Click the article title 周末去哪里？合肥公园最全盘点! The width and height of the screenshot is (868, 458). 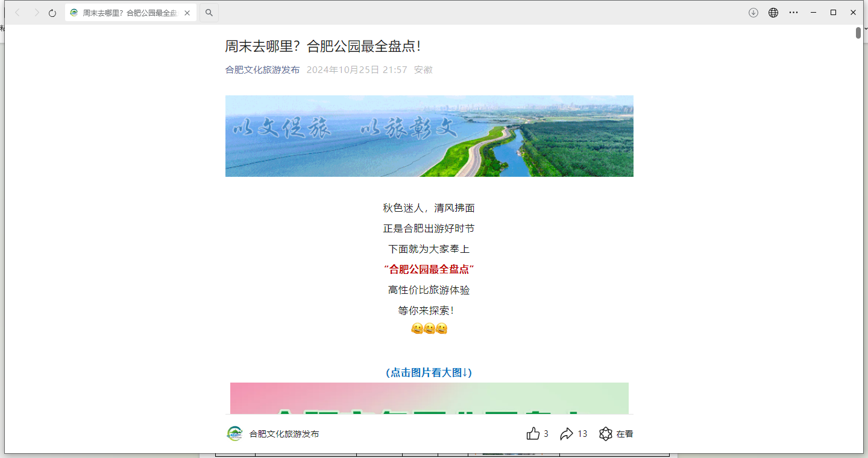tap(322, 46)
